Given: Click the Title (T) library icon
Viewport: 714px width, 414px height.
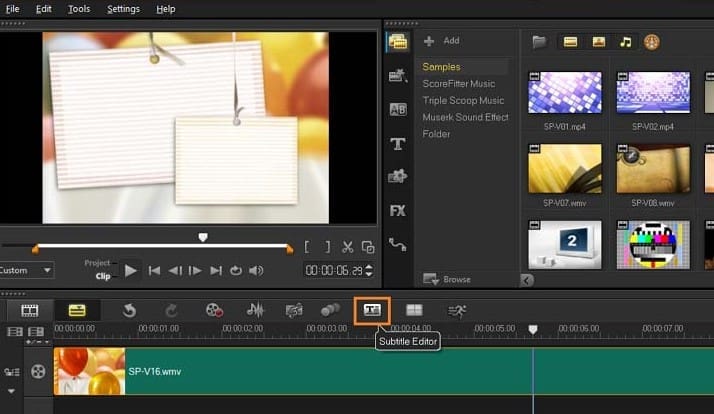Looking at the screenshot, I should [397, 144].
